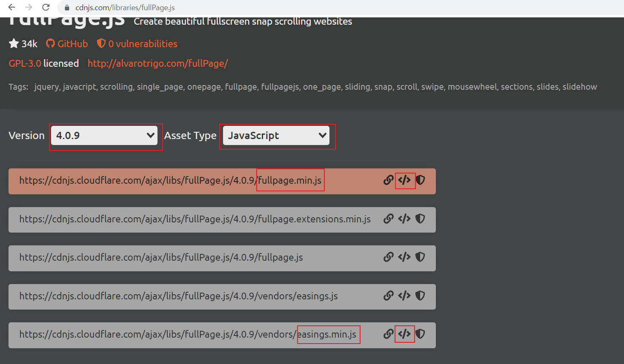Copy script tag for fullpage.extensions.min.js
The height and width of the screenshot is (364, 624).
click(x=404, y=219)
